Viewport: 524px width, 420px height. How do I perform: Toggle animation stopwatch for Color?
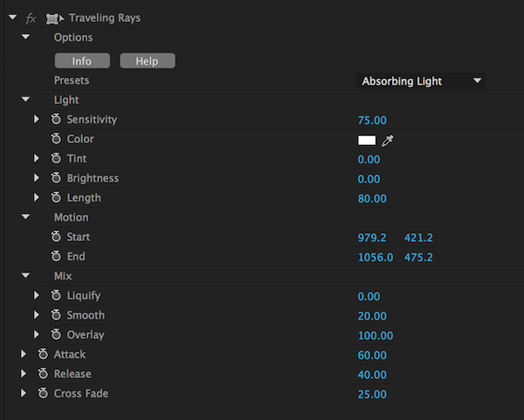pyautogui.click(x=56, y=139)
